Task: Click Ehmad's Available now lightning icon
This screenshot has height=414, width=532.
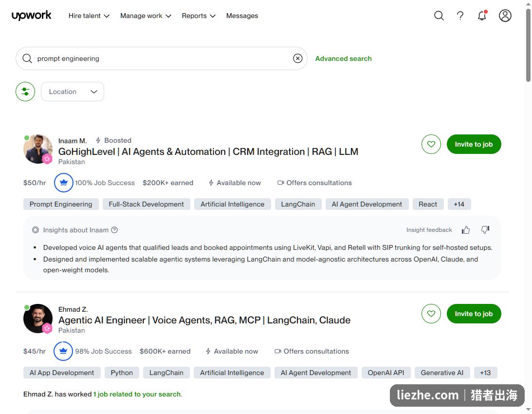Action: [208, 351]
